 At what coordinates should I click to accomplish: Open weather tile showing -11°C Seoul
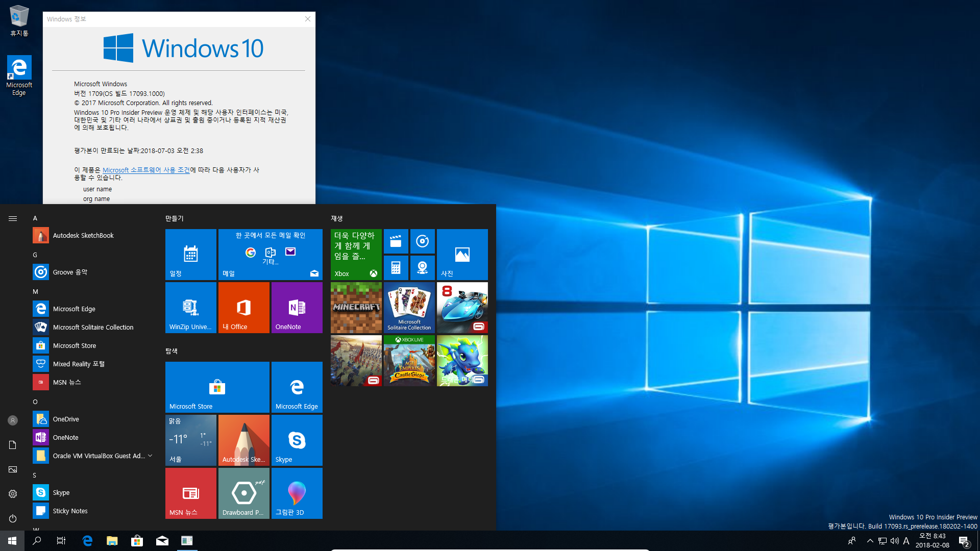click(190, 440)
